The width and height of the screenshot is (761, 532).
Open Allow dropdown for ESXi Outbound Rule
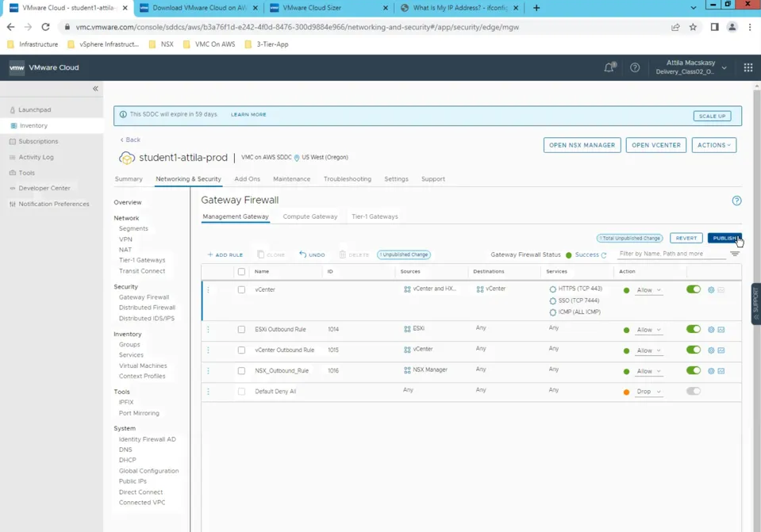tap(648, 330)
